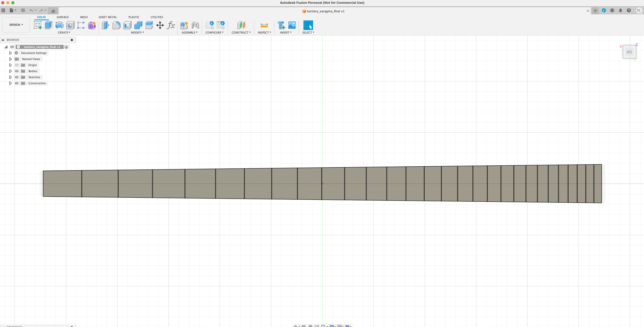The width and height of the screenshot is (644, 327).
Task: Select the Revolve tool
Action: 59,25
